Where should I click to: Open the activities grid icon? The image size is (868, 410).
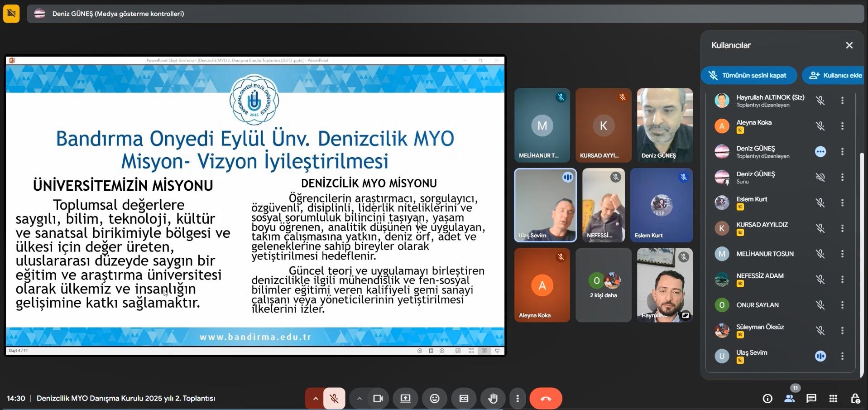click(833, 398)
